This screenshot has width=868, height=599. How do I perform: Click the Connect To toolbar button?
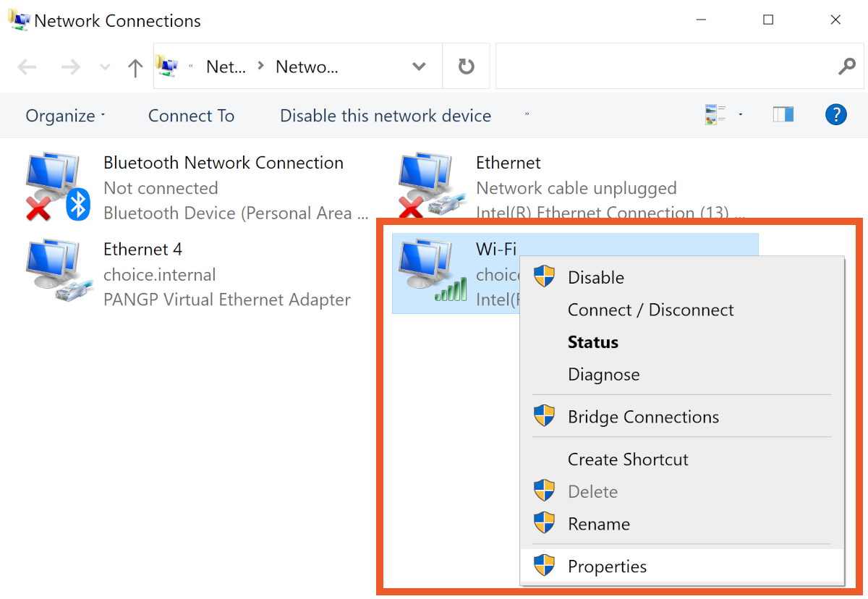191,116
